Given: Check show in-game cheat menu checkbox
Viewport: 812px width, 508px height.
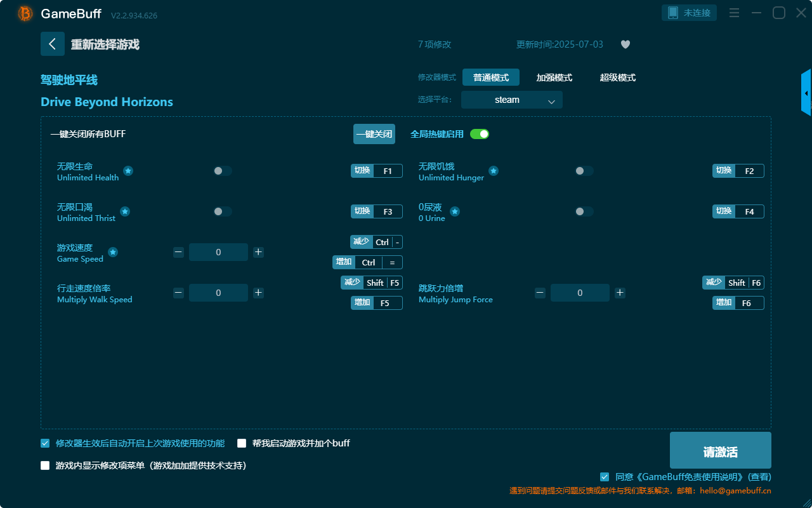Looking at the screenshot, I should (45, 465).
